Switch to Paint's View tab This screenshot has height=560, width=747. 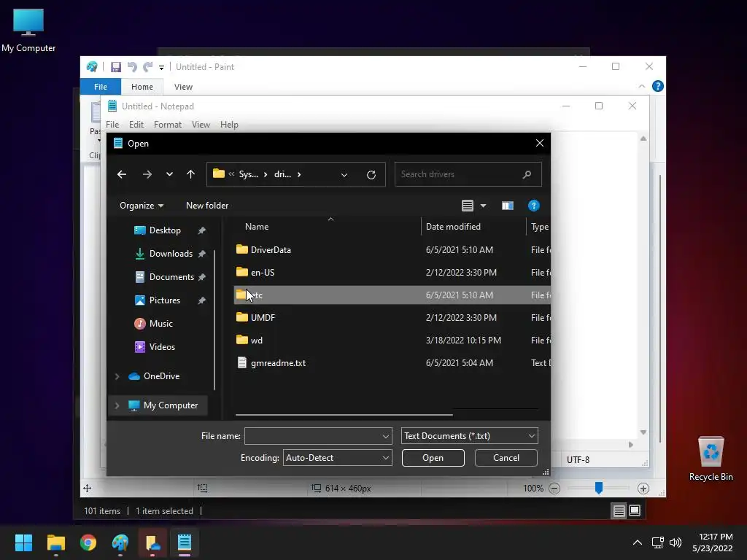click(x=183, y=87)
